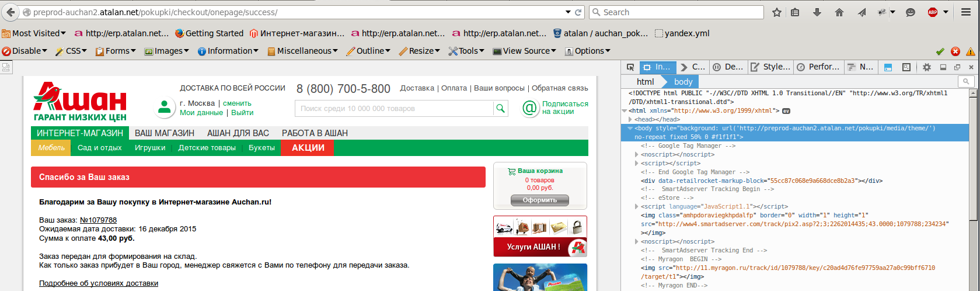This screenshot has height=291, width=980.
Task: Select ИНТЕРНЕТ-МАГАЗИН site tab
Action: click(x=80, y=133)
